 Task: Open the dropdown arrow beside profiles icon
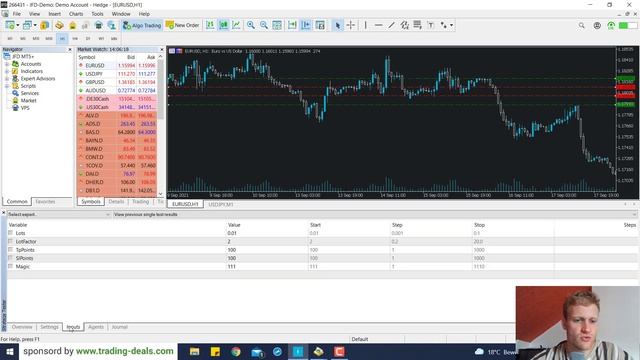(35, 25)
